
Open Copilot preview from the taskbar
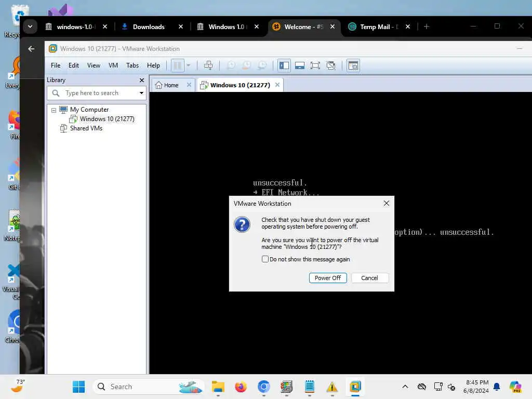click(x=515, y=387)
